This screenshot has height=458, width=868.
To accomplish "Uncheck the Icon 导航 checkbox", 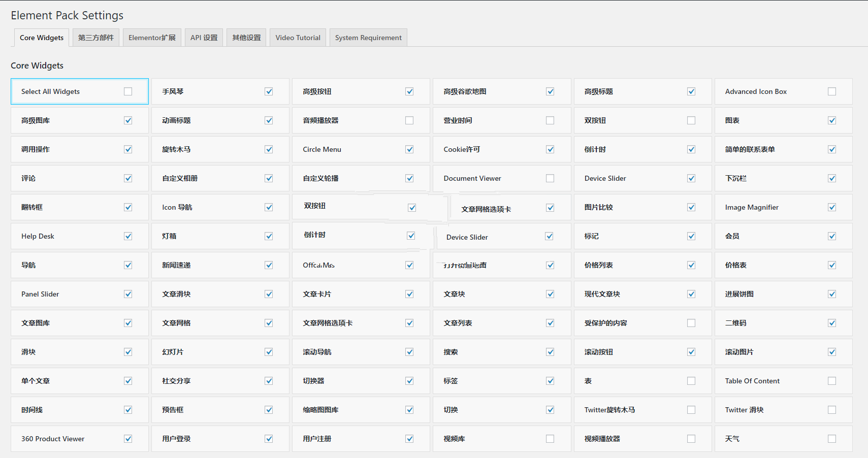I will (269, 207).
